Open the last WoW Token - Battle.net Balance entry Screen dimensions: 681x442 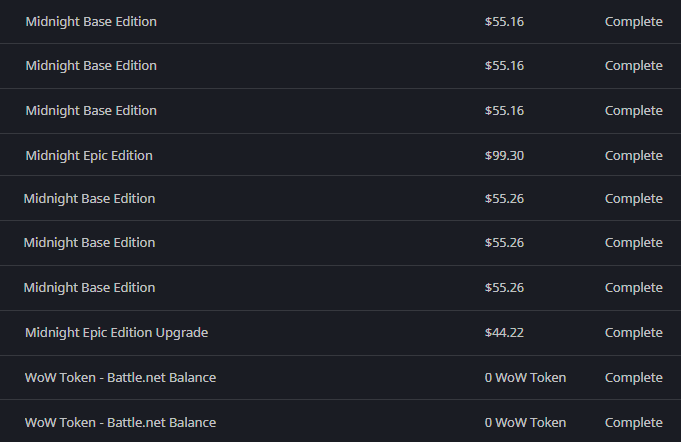coord(120,423)
